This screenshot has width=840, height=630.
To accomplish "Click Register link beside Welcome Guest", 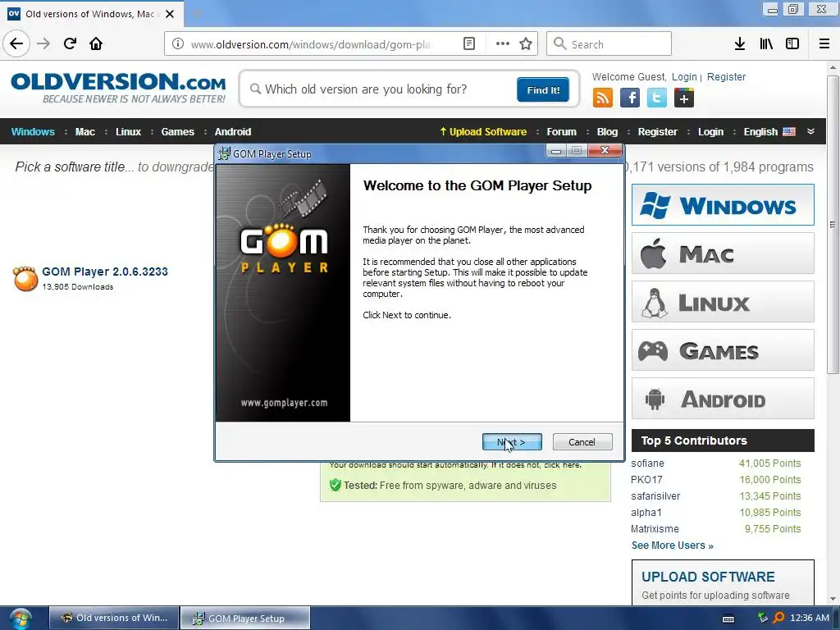I will click(x=727, y=76).
